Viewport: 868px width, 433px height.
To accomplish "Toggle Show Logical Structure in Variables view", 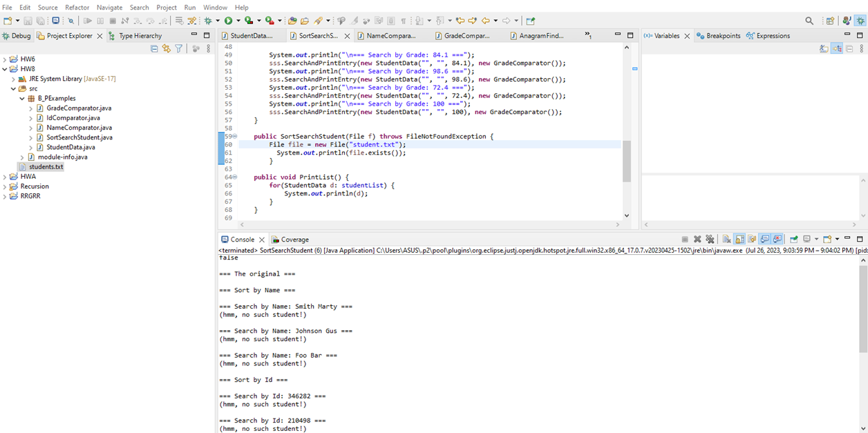I will 837,48.
